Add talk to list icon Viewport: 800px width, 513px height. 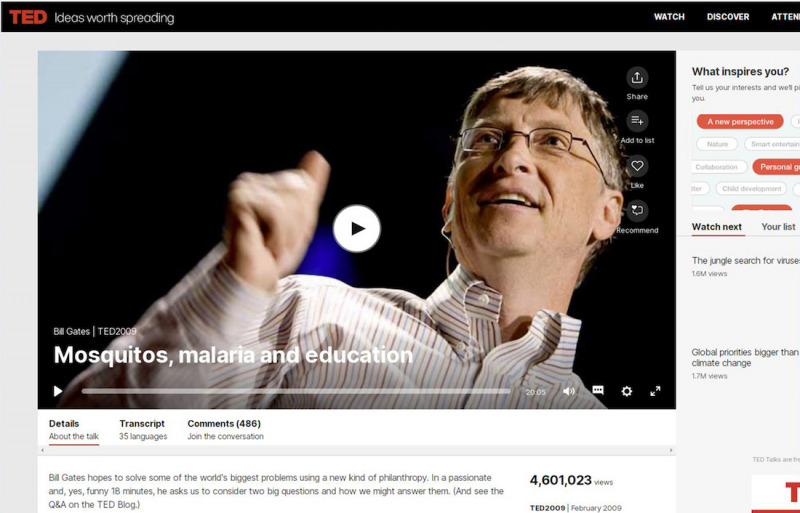point(637,121)
